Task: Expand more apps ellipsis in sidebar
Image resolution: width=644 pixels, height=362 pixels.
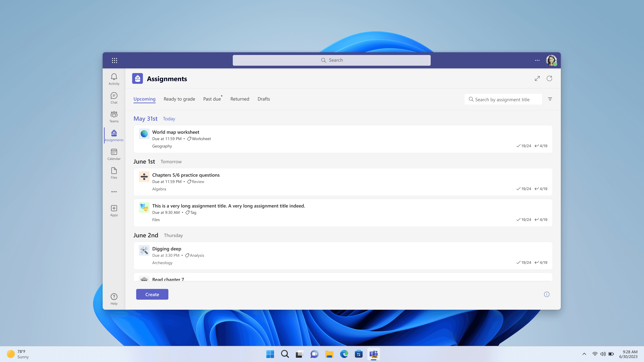Action: click(x=114, y=192)
